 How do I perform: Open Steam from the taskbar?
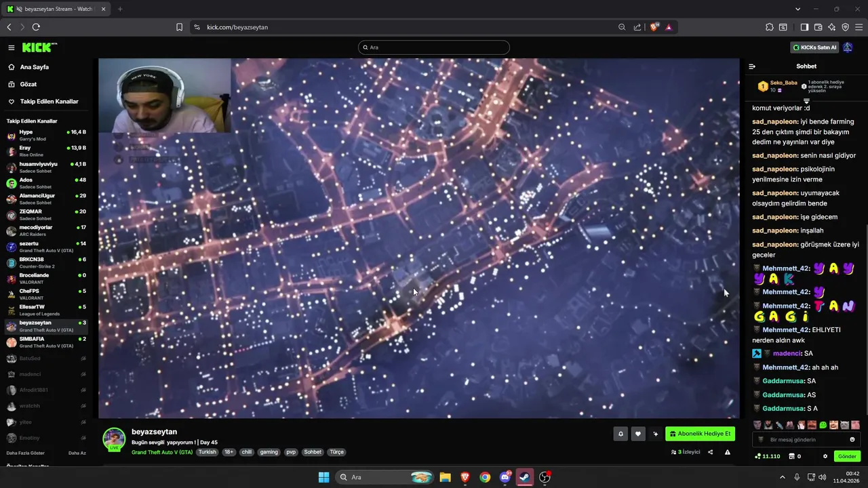[525, 477]
